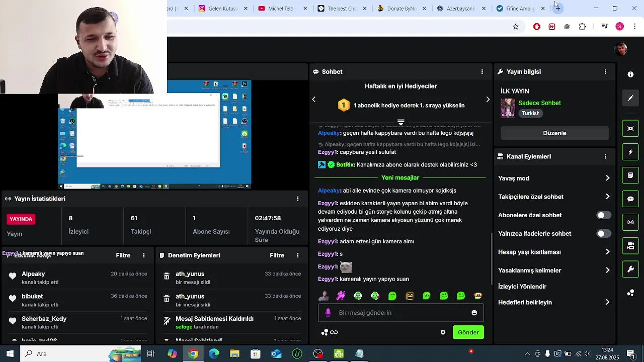Toggle Yalnızca ifadelerle sohbet switch
Image resolution: width=644 pixels, height=362 pixels.
(x=604, y=234)
